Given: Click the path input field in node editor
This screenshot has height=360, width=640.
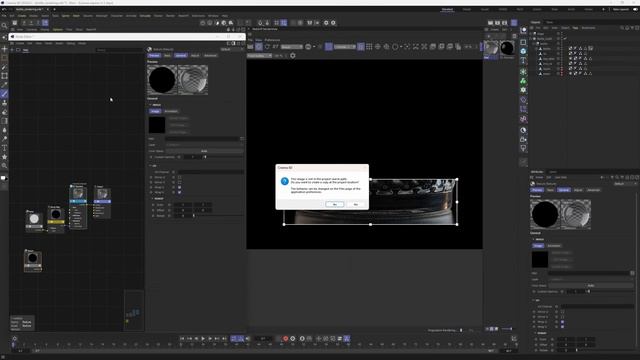Looking at the screenshot, I should point(202,139).
